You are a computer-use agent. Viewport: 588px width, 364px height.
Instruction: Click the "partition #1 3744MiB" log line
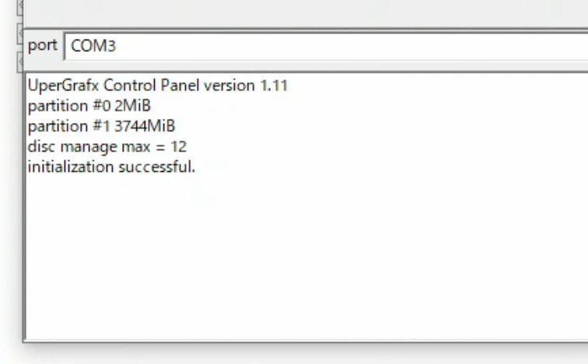[x=101, y=126]
